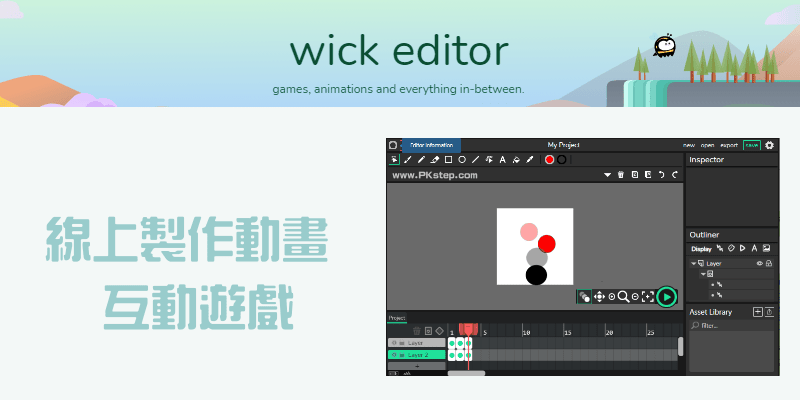This screenshot has height=400, width=800.
Task: Toggle onion skinning on canvas toolbar
Action: (x=585, y=296)
